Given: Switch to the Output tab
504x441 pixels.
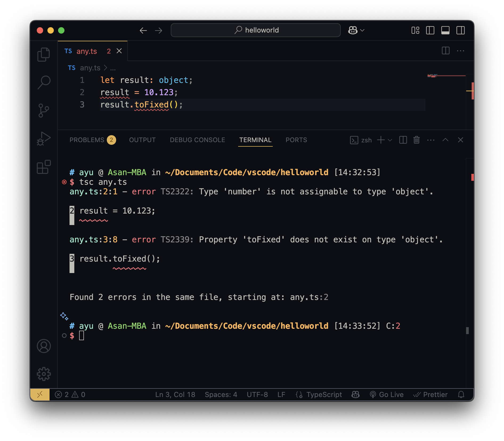Looking at the screenshot, I should click(142, 140).
